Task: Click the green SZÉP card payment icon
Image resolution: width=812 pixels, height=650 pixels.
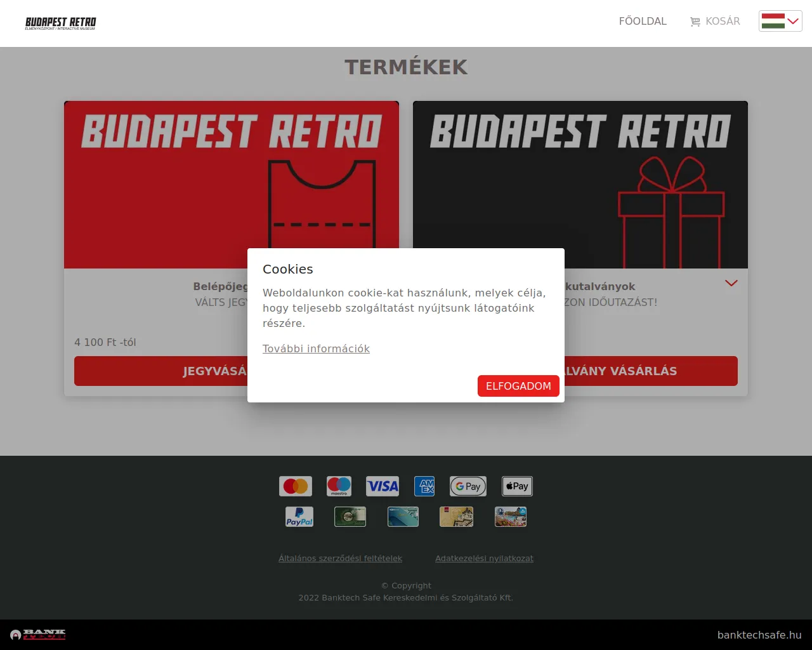Action: pos(350,516)
